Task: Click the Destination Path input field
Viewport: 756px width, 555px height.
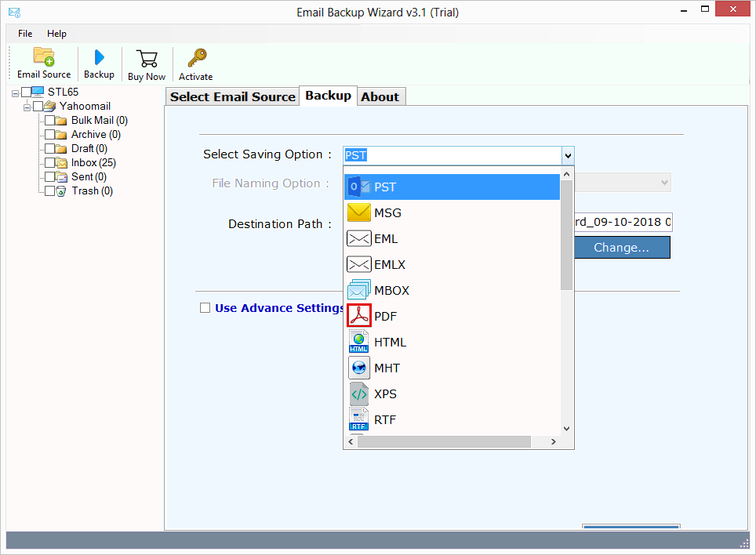Action: pyautogui.click(x=623, y=222)
